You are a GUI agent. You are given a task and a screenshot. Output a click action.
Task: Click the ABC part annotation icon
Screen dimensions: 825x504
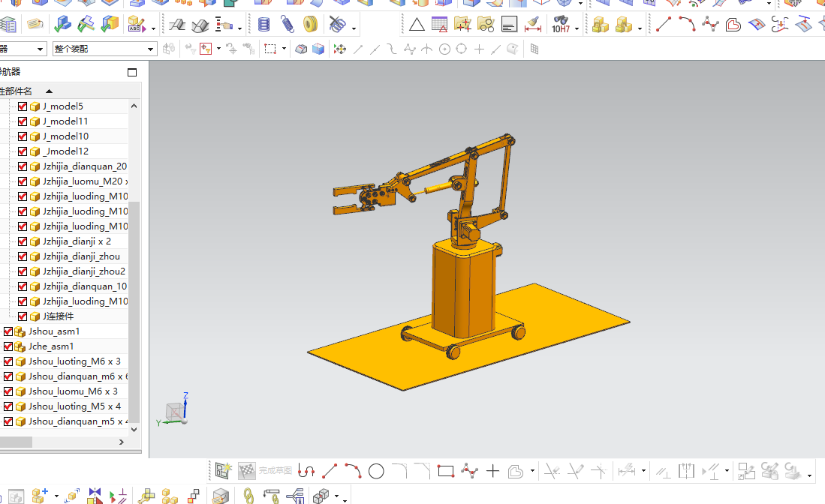click(137, 24)
